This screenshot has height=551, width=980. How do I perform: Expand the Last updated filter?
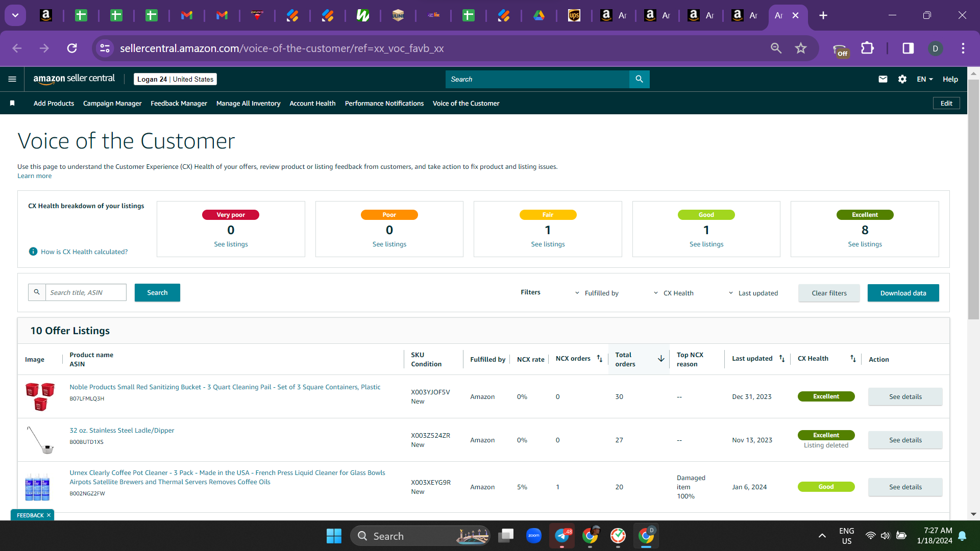click(x=753, y=293)
